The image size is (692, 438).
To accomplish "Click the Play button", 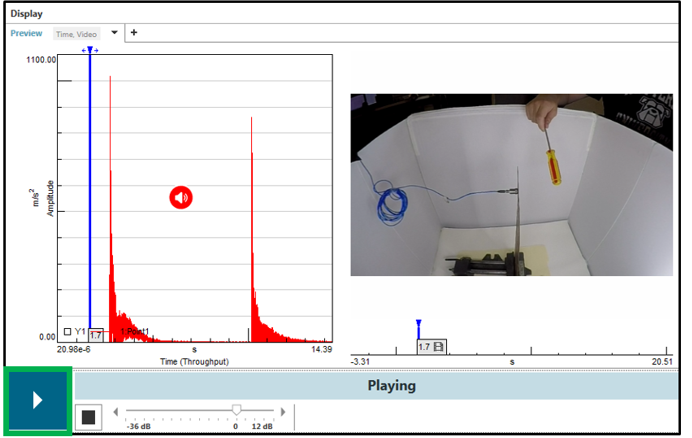I will pos(37,401).
